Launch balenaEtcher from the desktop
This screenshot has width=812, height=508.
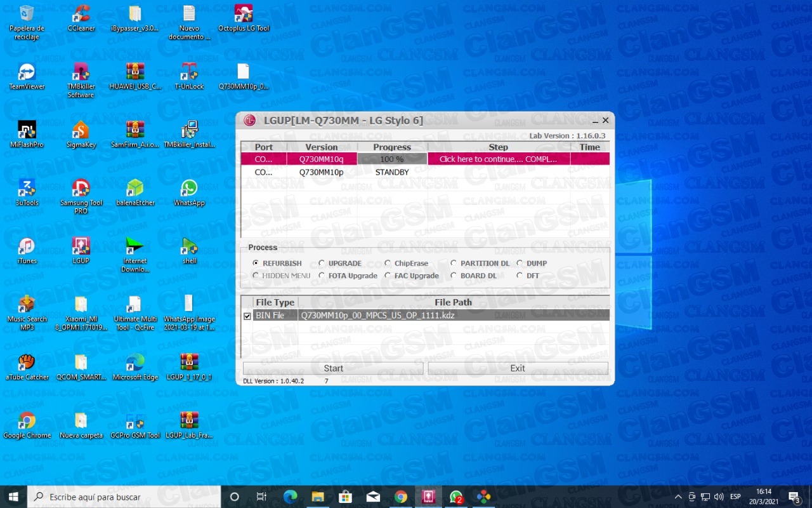tap(135, 193)
